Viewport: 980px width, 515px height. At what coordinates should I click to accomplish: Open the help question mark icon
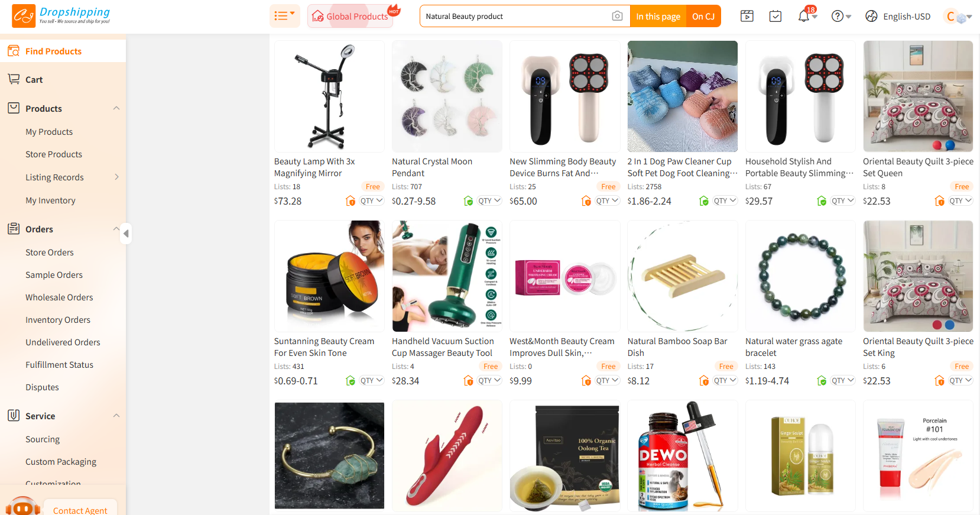click(x=837, y=16)
